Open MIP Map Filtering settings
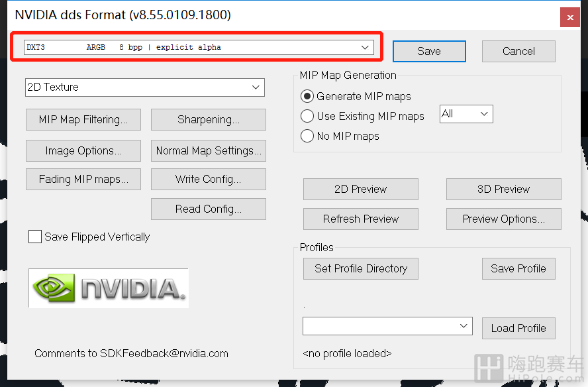Viewport: 588px width, 387px height. click(83, 120)
